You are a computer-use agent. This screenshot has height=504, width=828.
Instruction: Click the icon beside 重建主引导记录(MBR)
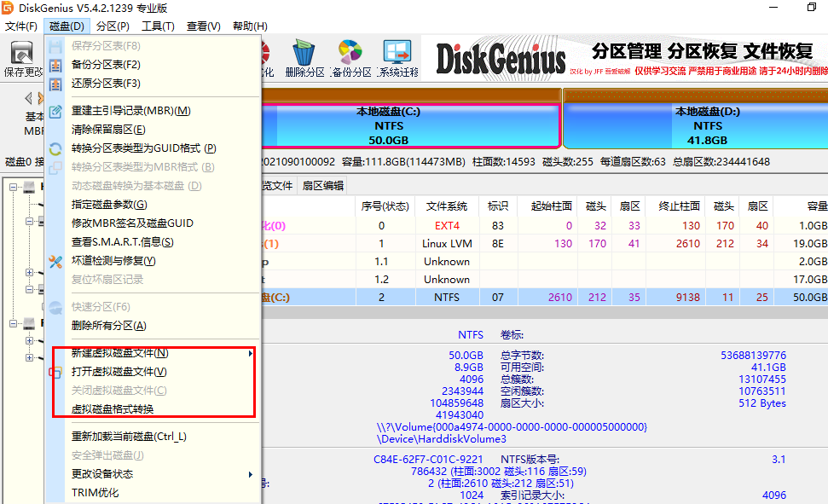(x=55, y=111)
